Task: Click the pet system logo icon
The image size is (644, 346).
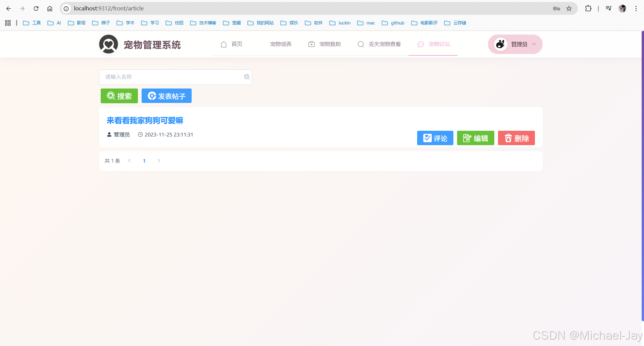Action: [x=108, y=44]
